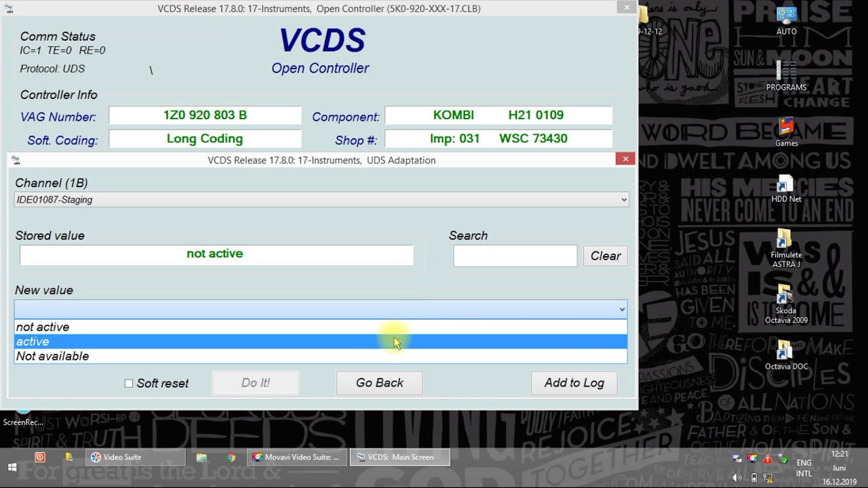
Task: Open File Explorer from taskbar
Action: coord(201,457)
